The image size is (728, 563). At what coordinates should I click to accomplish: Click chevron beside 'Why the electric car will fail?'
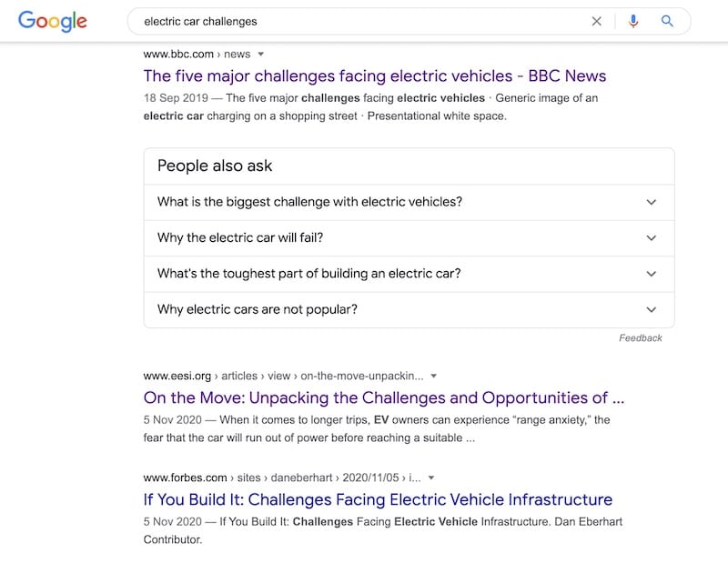coord(651,238)
